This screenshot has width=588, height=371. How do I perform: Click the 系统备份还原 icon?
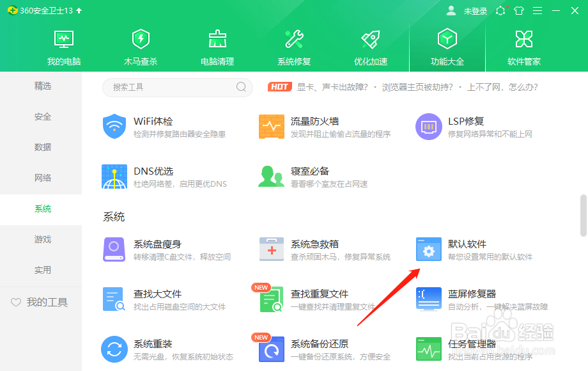[x=272, y=349]
